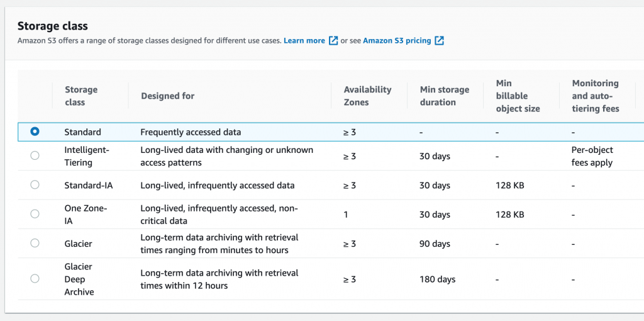Click the One Zone-IA non-critical data description

click(219, 215)
